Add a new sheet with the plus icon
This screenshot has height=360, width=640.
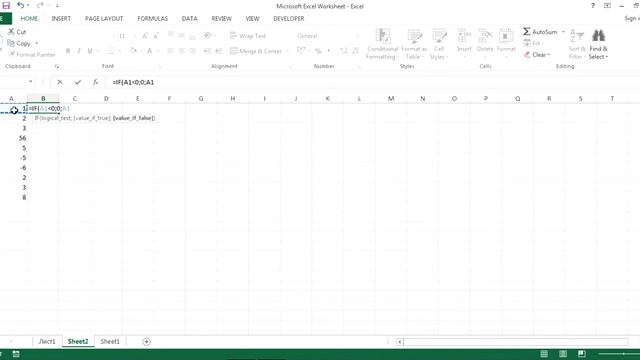pyautogui.click(x=146, y=342)
